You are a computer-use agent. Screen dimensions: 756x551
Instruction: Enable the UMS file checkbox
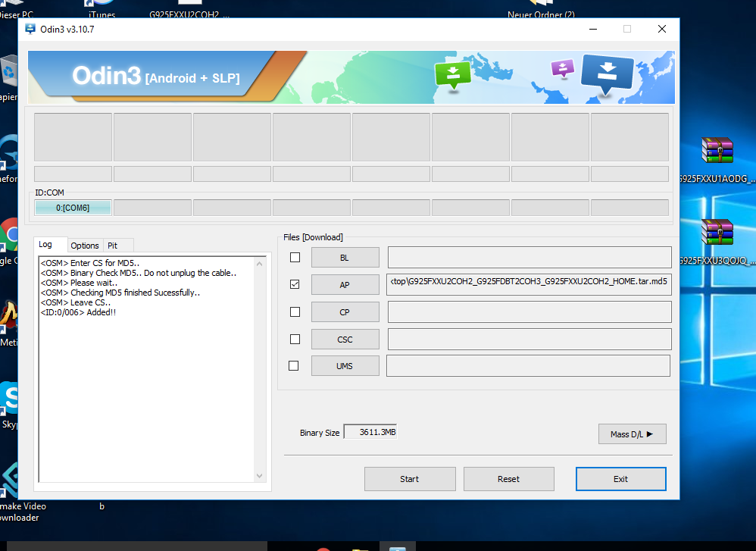294,366
